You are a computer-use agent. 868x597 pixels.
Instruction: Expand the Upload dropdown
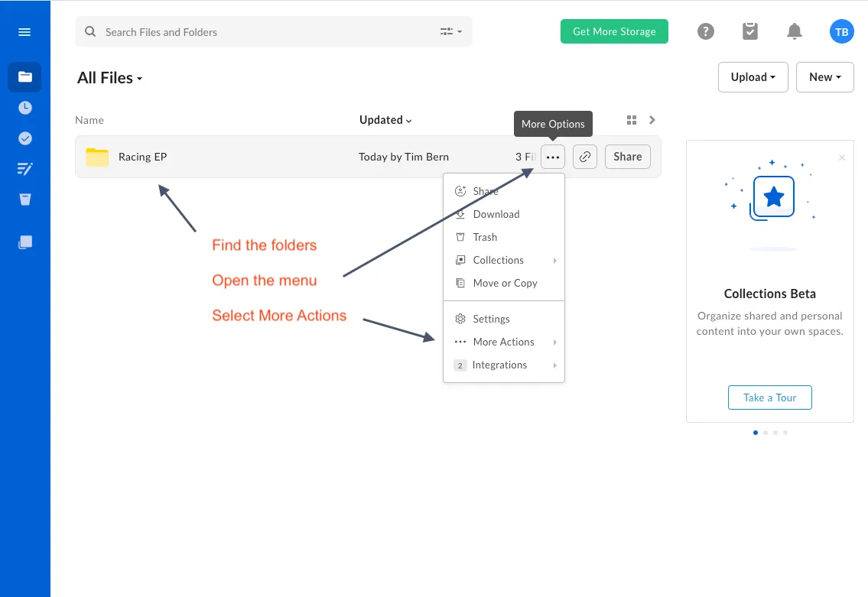(x=753, y=76)
